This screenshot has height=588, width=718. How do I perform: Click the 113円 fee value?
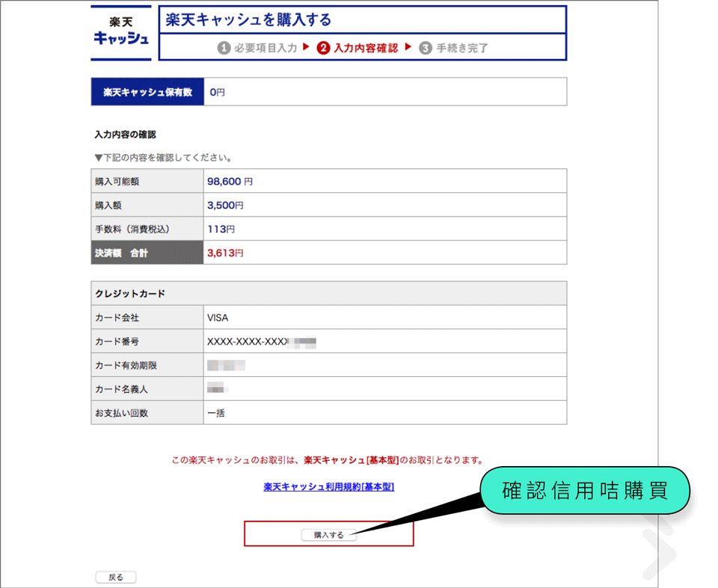click(221, 229)
